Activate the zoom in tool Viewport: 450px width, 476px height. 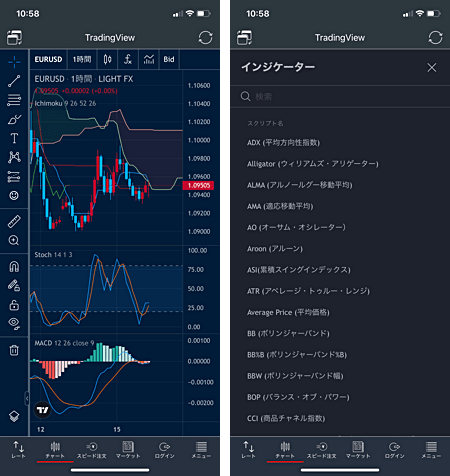click(14, 240)
